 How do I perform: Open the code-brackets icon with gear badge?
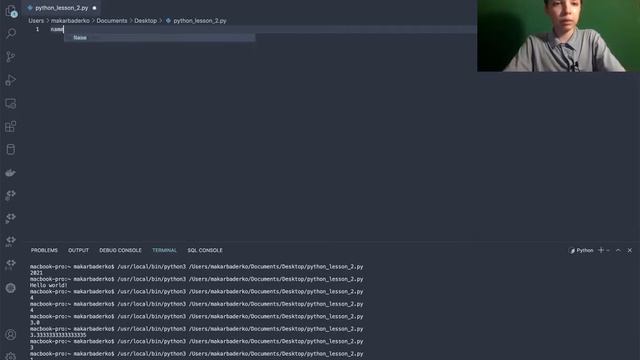(11, 195)
